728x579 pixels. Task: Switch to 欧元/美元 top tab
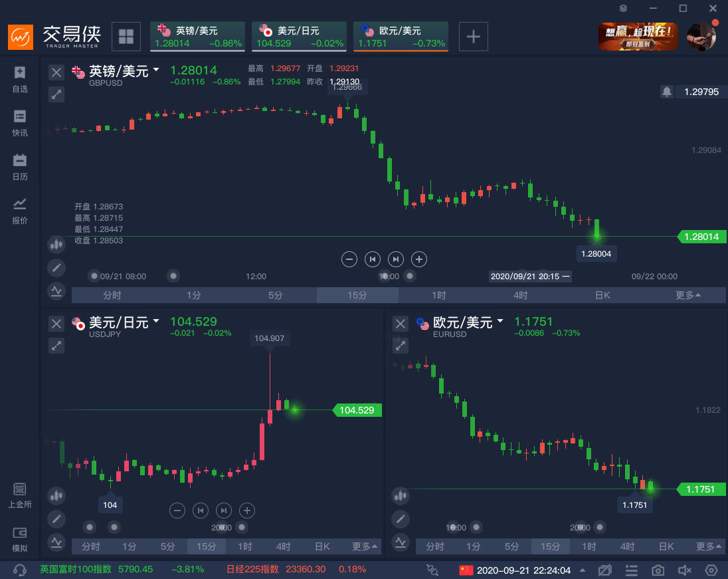pos(401,37)
